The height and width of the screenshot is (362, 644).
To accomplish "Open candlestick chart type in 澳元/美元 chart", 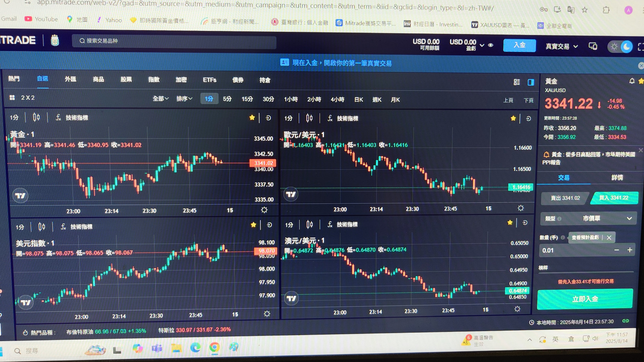I will tap(309, 224).
